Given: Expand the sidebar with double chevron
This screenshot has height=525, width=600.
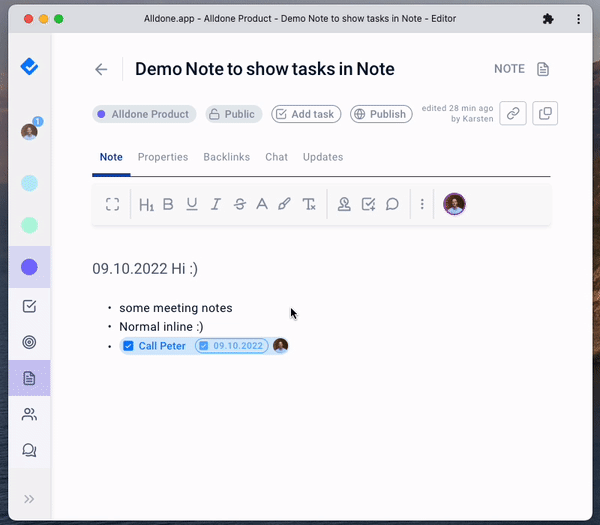Looking at the screenshot, I should pos(29,499).
